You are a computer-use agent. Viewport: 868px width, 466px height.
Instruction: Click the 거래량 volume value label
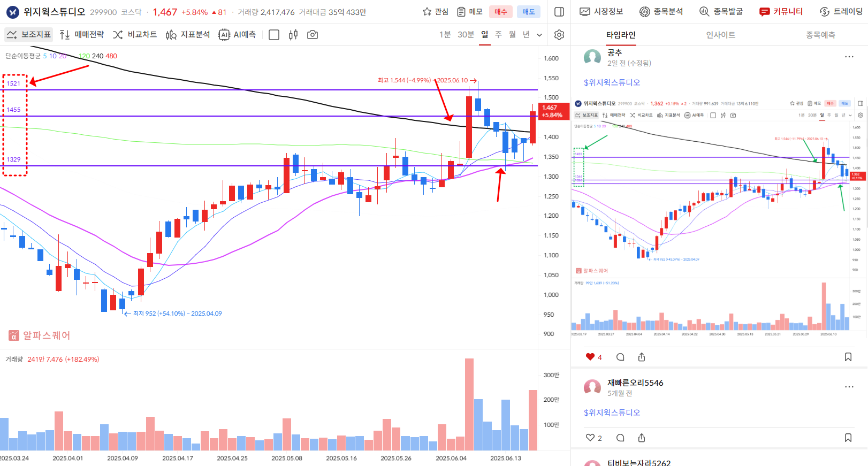tap(63, 360)
